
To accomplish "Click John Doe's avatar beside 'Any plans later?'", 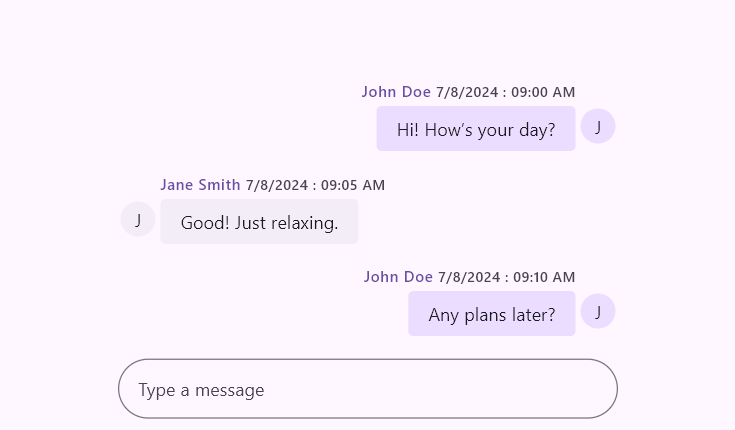I will [x=598, y=311].
